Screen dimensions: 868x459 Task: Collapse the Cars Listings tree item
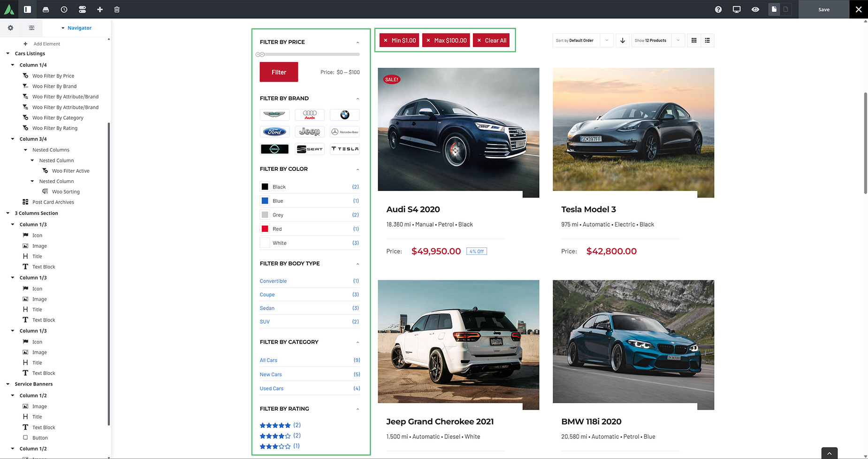coord(8,53)
